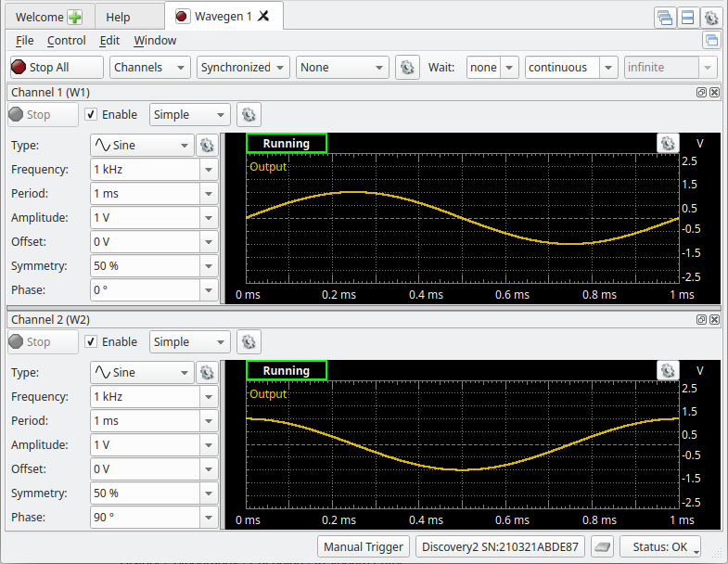
Task: Click Channel 1 Offset field showing 0 V
Action: (x=146, y=242)
